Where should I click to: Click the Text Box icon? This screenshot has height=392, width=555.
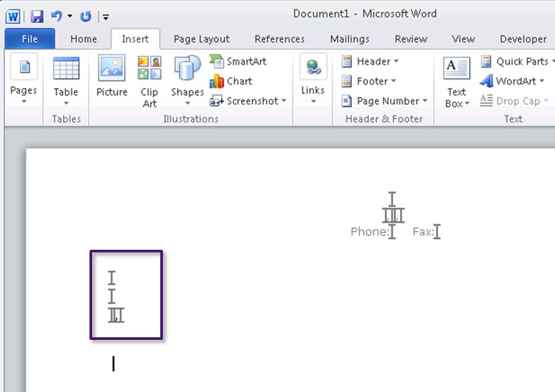click(x=457, y=68)
